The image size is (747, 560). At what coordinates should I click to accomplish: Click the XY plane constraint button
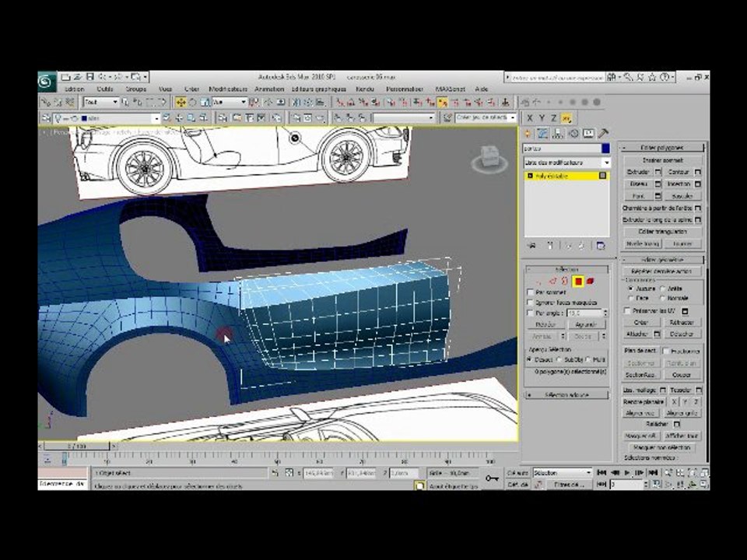tap(566, 118)
